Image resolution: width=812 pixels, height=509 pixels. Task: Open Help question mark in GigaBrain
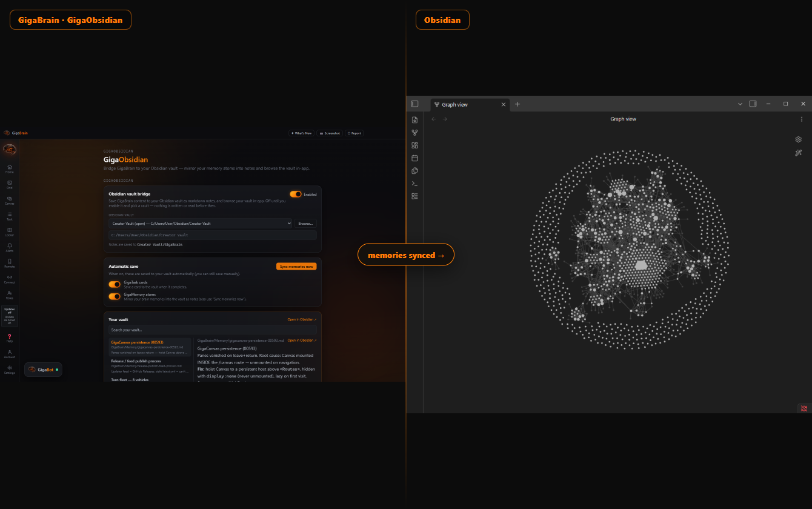tap(9, 338)
